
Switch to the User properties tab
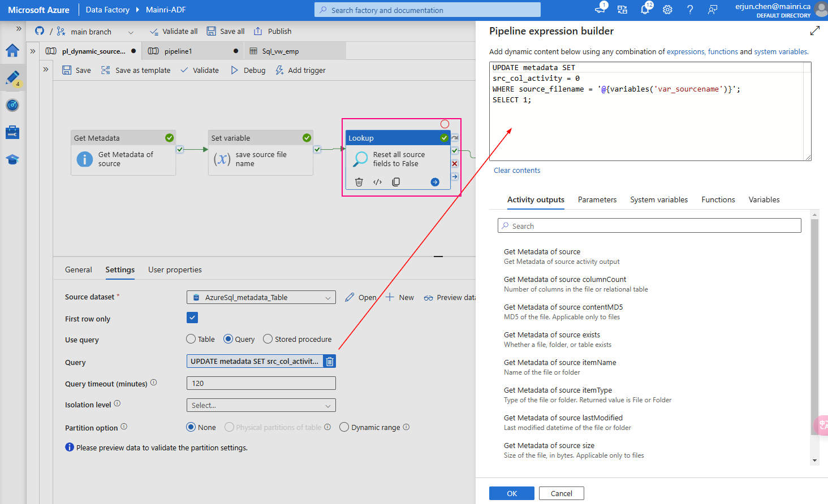click(174, 270)
